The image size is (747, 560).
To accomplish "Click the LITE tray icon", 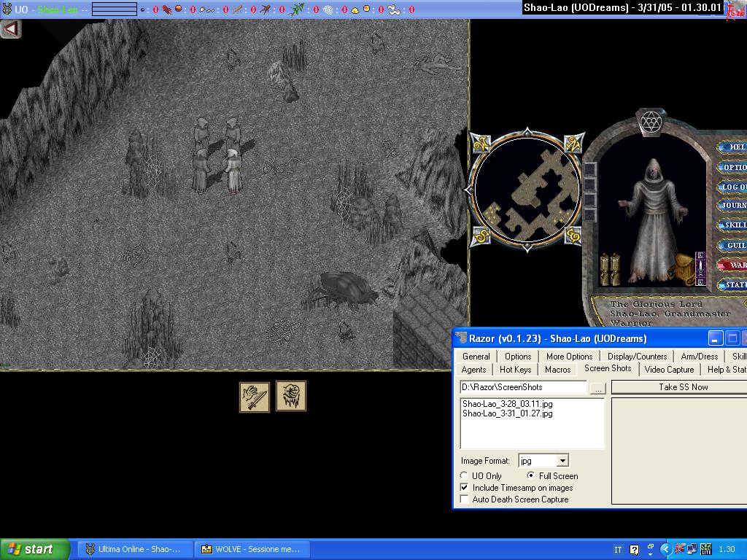I will [706, 550].
